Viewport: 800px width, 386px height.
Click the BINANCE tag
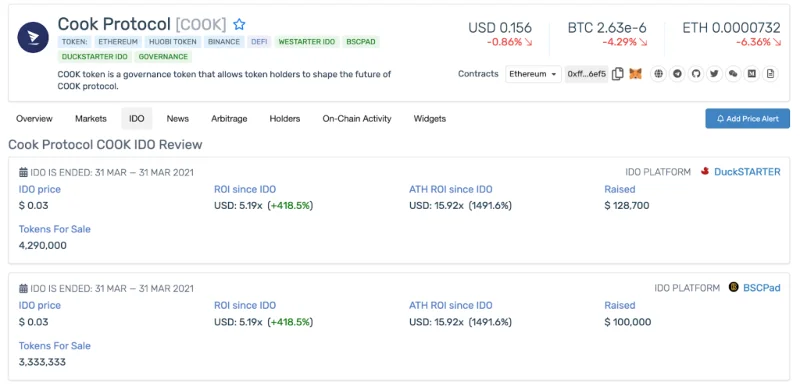[x=224, y=42]
